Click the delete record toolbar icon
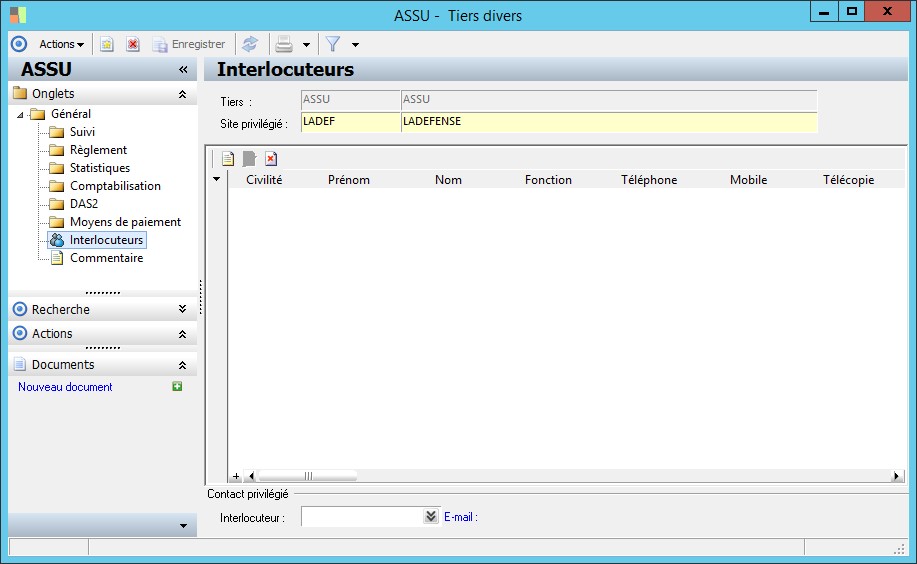This screenshot has height=564, width=917. click(133, 44)
